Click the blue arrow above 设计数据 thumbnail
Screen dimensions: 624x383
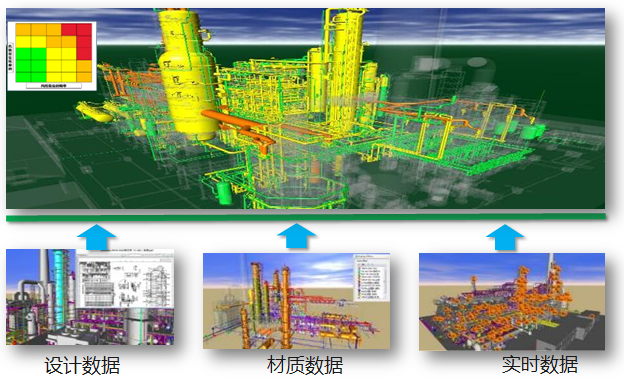tap(96, 237)
